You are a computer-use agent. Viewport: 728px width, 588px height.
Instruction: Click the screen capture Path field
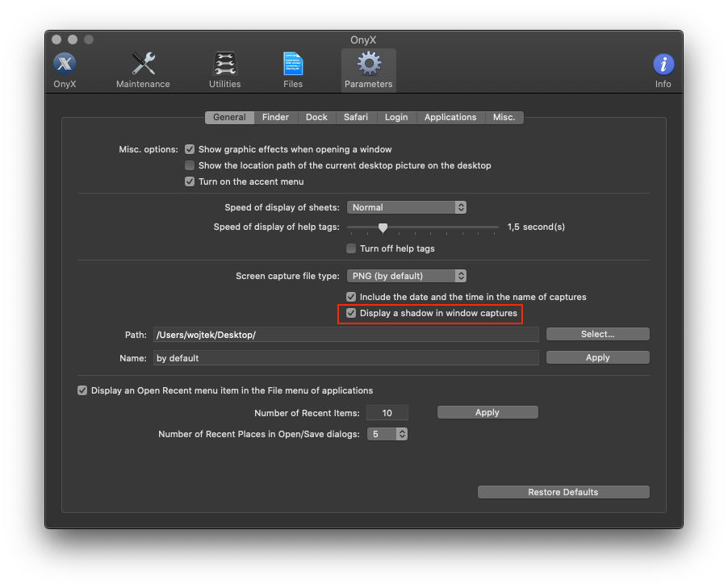click(346, 335)
